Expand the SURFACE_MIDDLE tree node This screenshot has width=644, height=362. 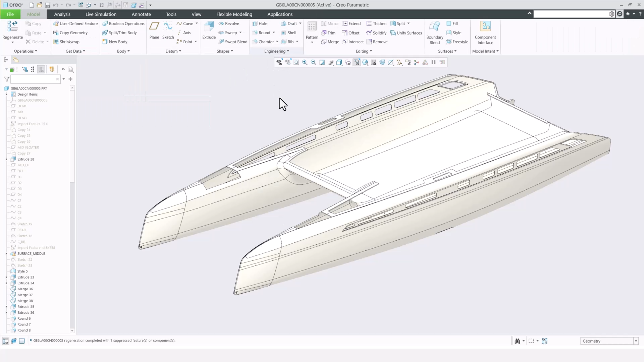click(6, 254)
